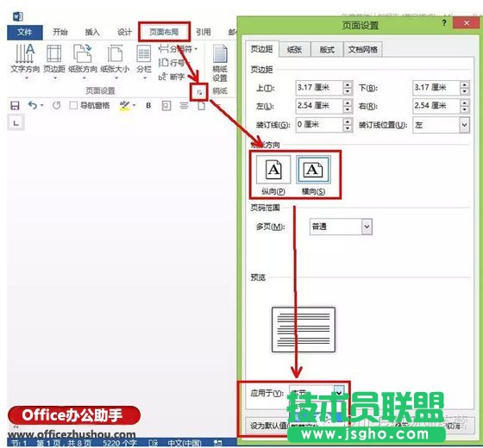This screenshot has height=448, width=483.
Task: Click the left margin (左) input field
Action: point(319,106)
